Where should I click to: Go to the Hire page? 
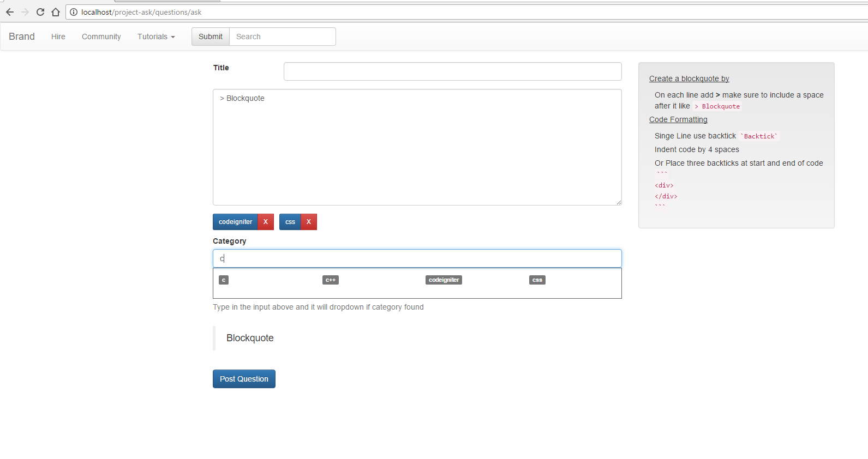tap(58, 37)
